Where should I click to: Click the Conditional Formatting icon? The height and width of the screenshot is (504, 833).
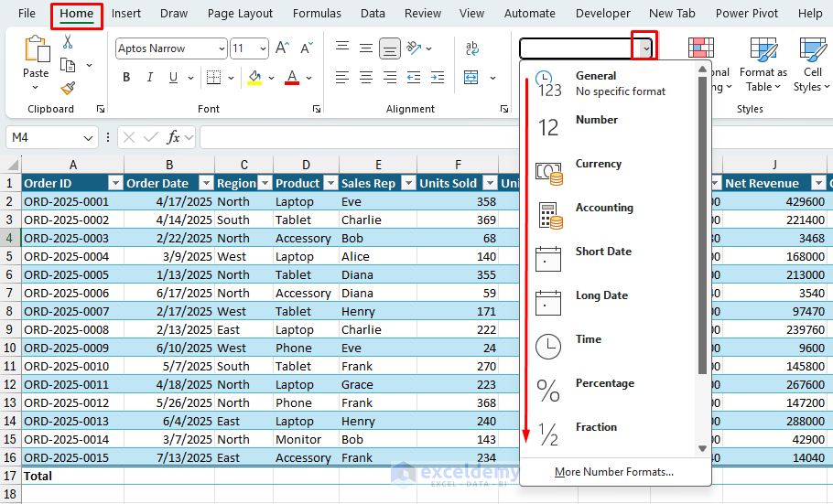pos(701,48)
